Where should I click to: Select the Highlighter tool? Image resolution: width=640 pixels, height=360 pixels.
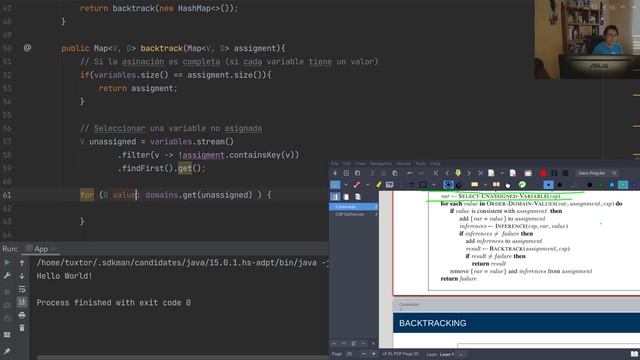point(378,185)
